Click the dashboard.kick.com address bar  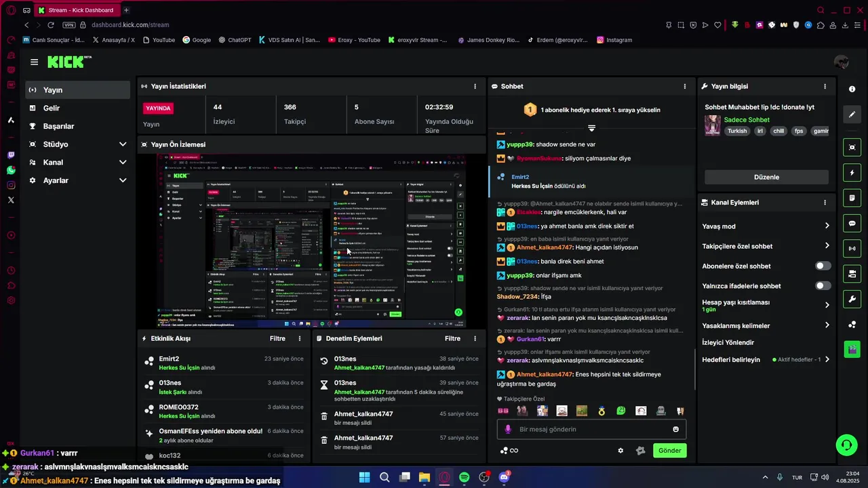(130, 25)
